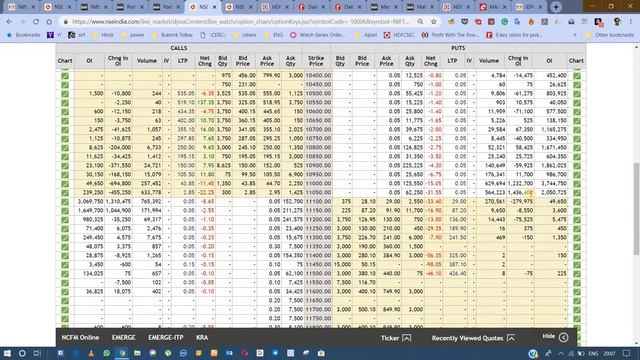Open WhatsApp from the taskbar
The width and height of the screenshot is (640, 360).
click(107, 353)
